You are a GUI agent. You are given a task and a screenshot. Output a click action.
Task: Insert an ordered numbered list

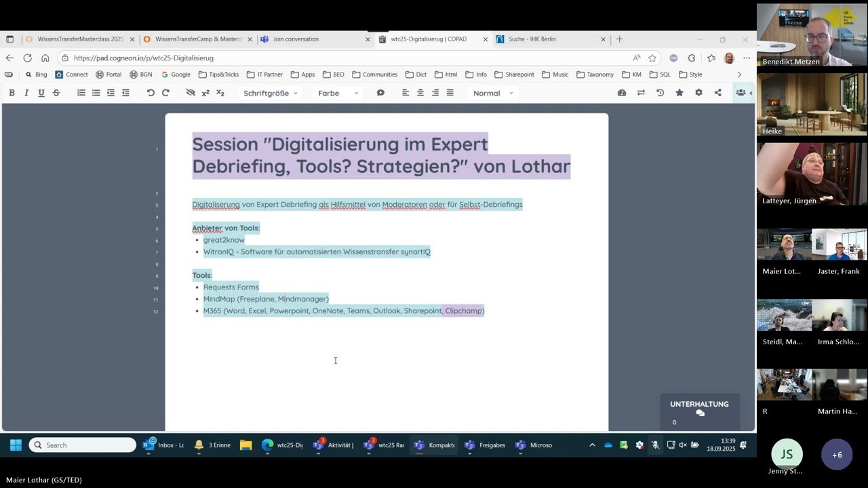tap(81, 93)
